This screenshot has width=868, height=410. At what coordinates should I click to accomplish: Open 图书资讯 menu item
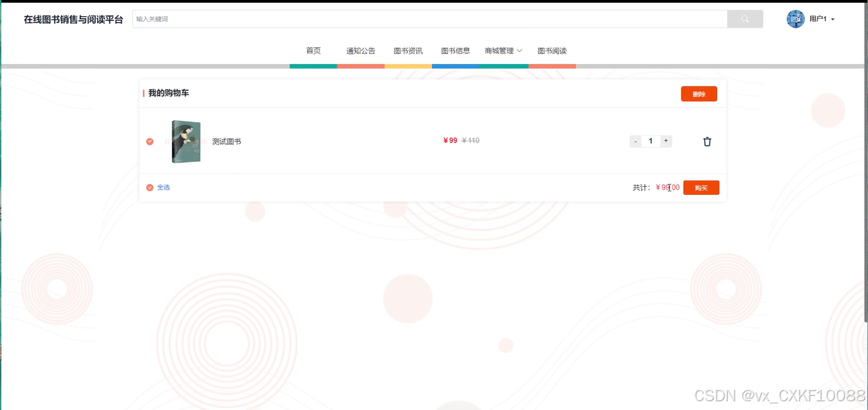(x=408, y=51)
